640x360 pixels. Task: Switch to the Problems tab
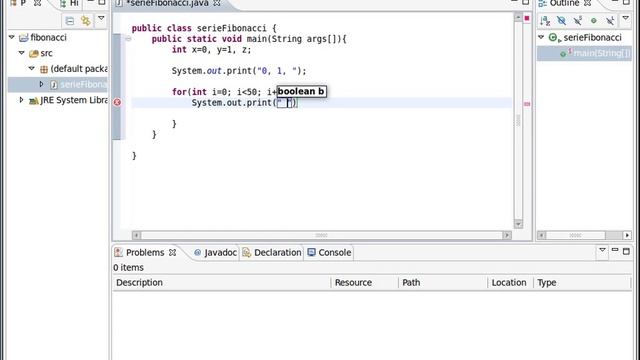click(144, 253)
